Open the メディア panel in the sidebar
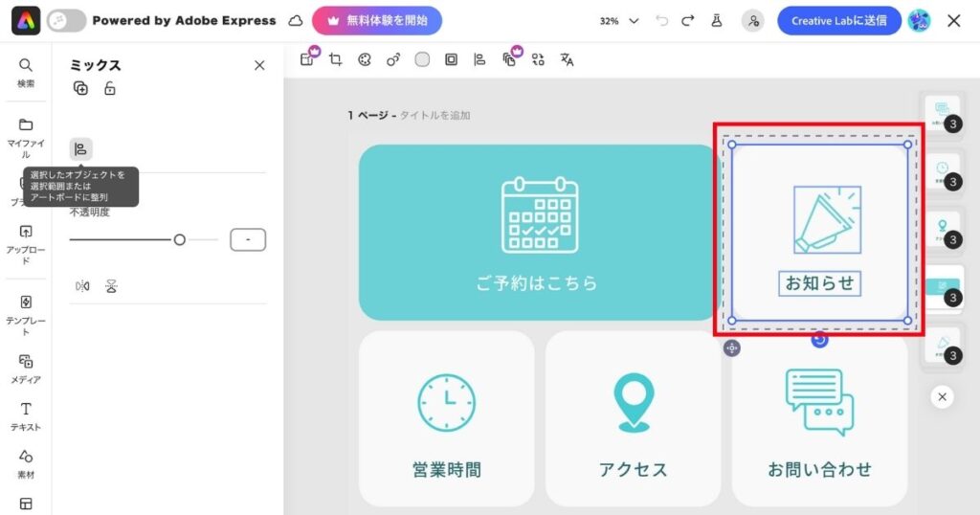The width and height of the screenshot is (980, 515). point(26,368)
